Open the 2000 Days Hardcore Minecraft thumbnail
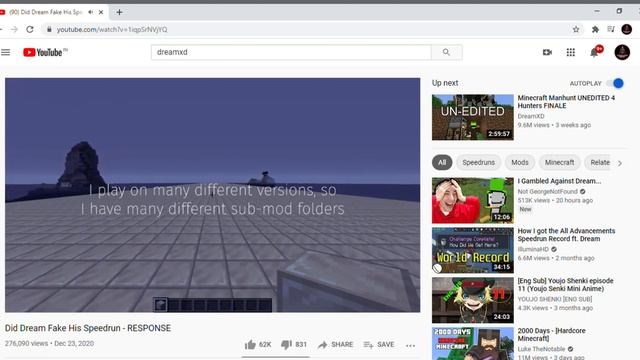The image size is (640, 360). pyautogui.click(x=473, y=344)
